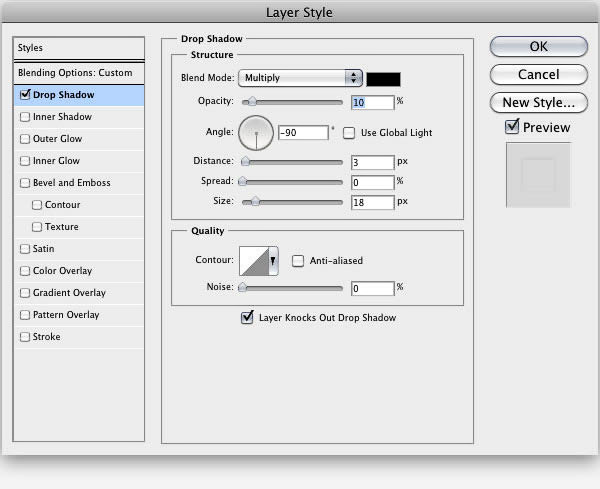Select the Gradient Overlay label
Screen dimensions: 600x489
tap(69, 293)
